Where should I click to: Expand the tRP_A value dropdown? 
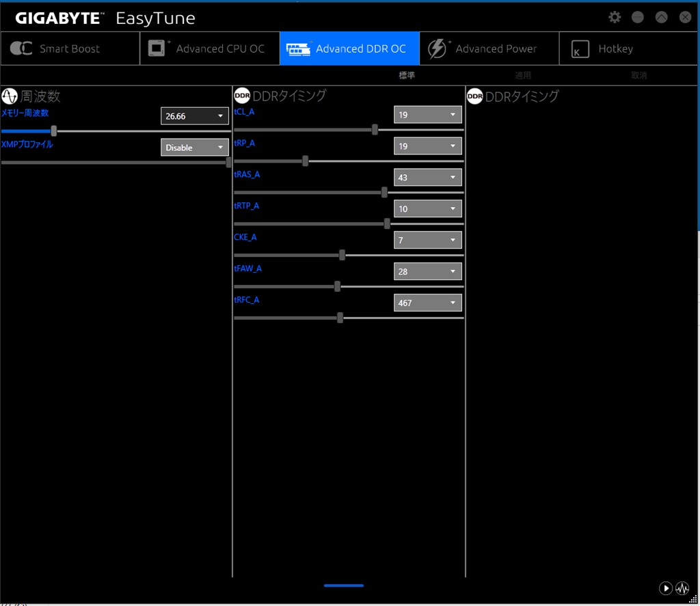[428, 146]
